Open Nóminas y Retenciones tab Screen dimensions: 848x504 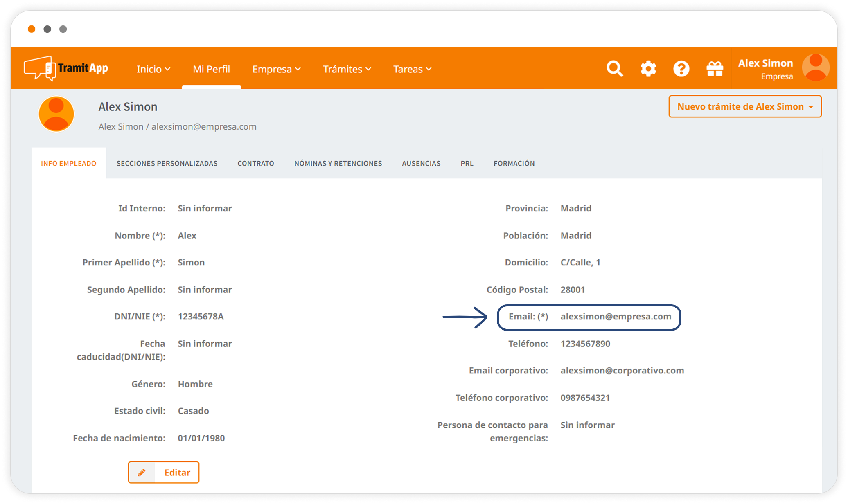click(x=338, y=163)
